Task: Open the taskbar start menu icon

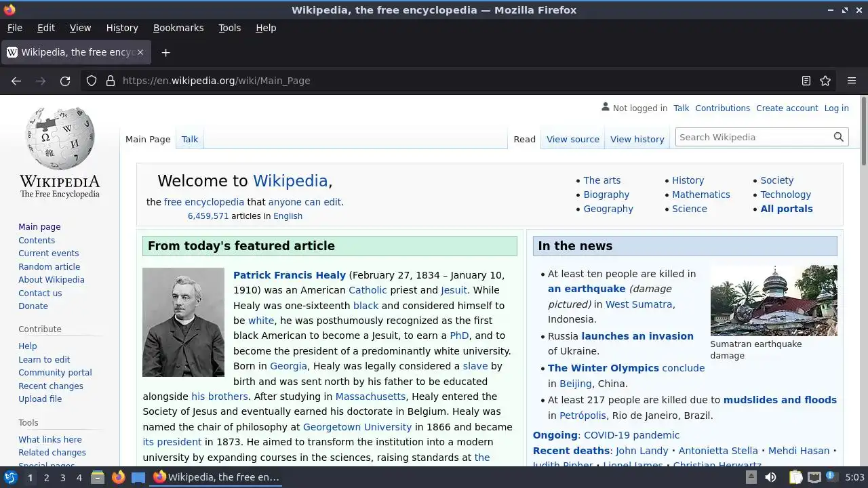Action: [10, 477]
